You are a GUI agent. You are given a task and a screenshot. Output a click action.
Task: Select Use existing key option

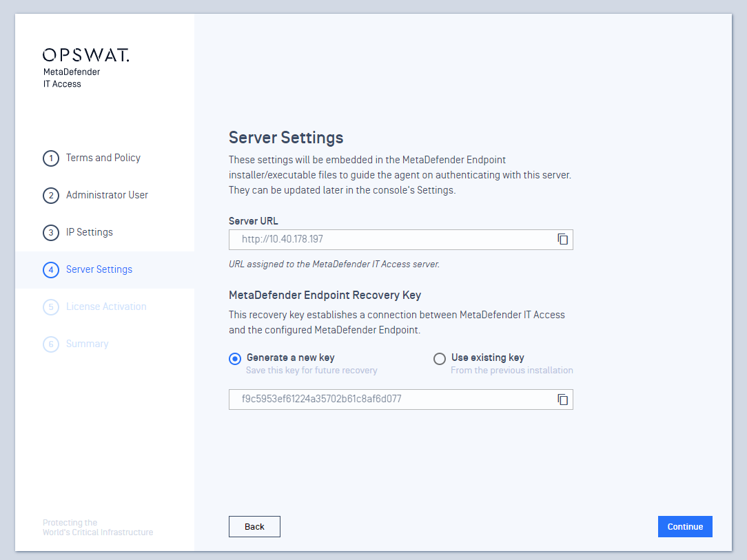click(439, 359)
